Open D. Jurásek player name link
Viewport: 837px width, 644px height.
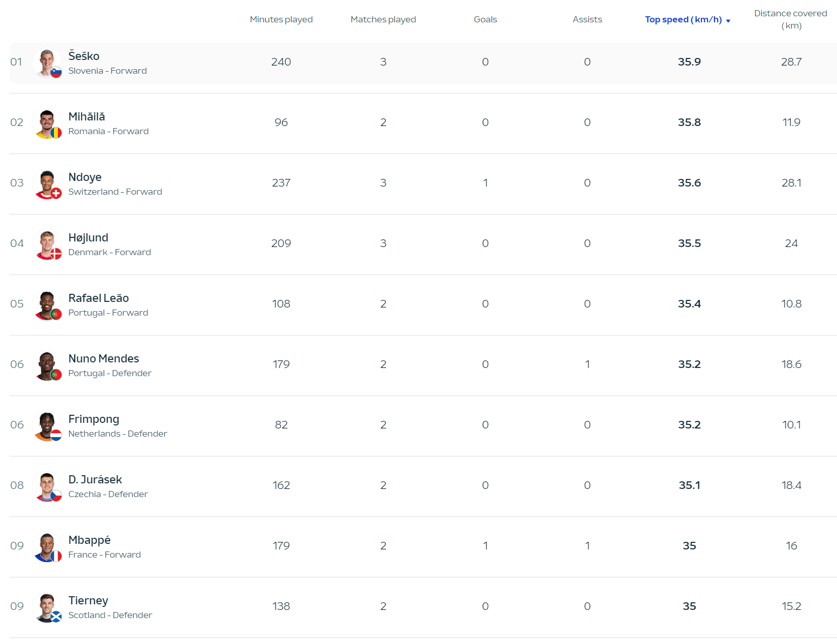point(95,479)
